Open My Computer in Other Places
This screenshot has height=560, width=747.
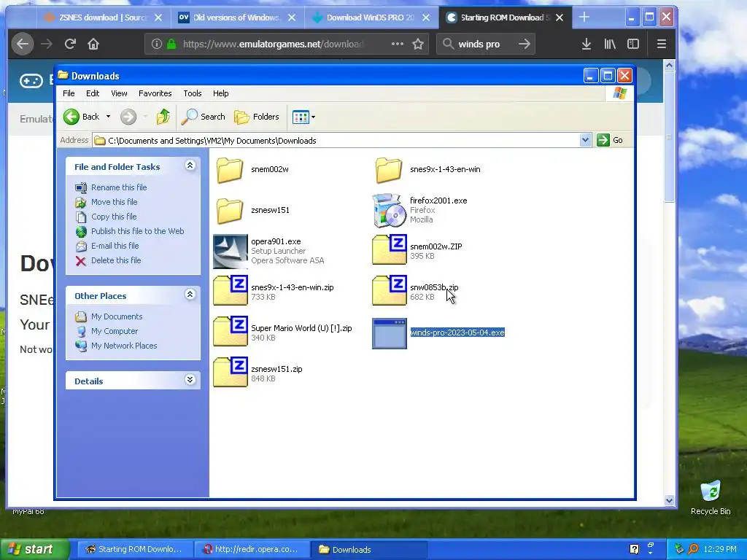tap(115, 331)
